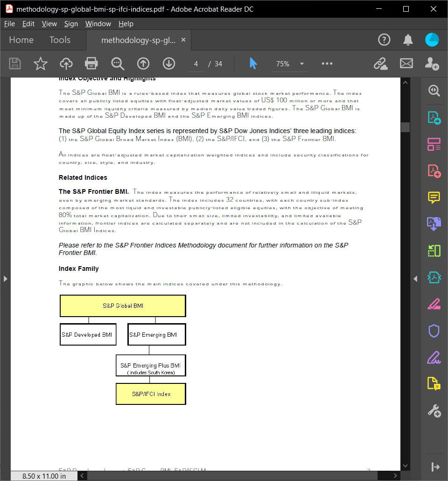Switch to the Home tab
Image resolution: width=448 pixels, height=481 pixels.
(x=21, y=40)
